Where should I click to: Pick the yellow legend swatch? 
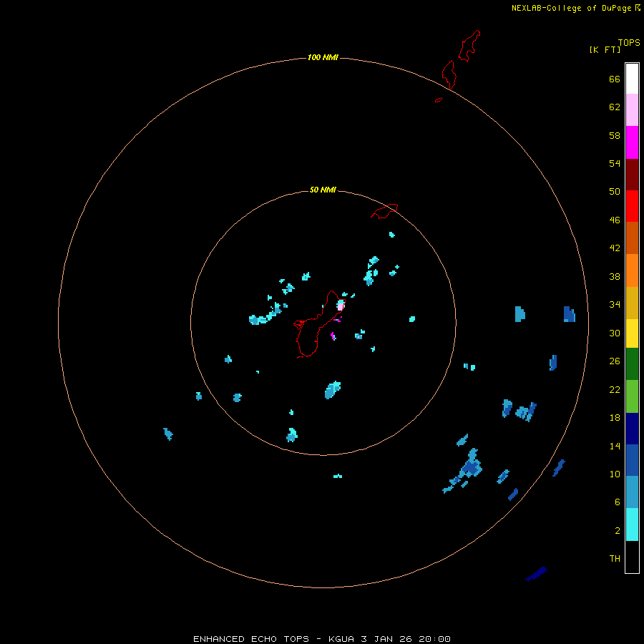tap(632, 333)
